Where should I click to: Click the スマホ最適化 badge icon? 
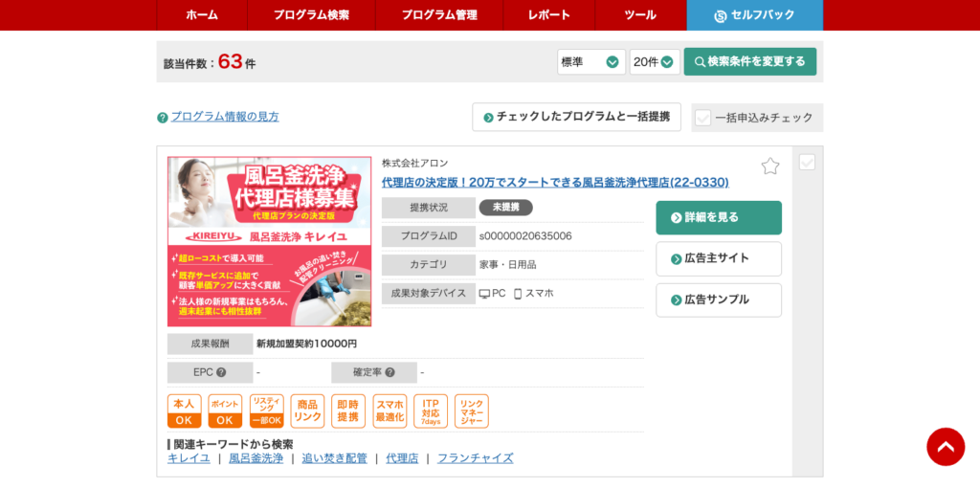point(390,411)
